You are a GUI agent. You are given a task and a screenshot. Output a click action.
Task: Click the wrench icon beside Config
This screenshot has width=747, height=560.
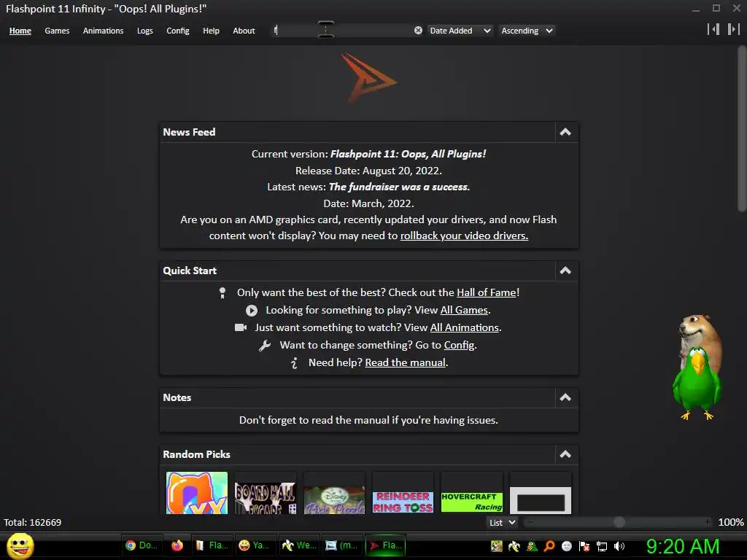265,345
